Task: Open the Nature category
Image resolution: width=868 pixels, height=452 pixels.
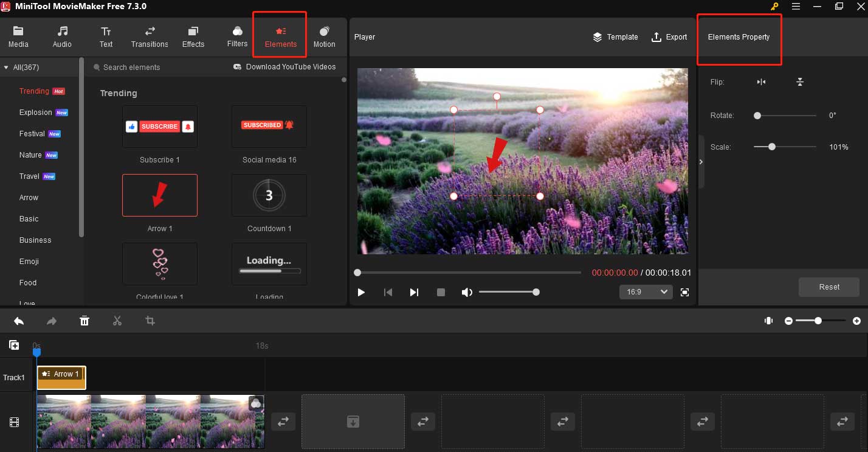Action: 30,155
